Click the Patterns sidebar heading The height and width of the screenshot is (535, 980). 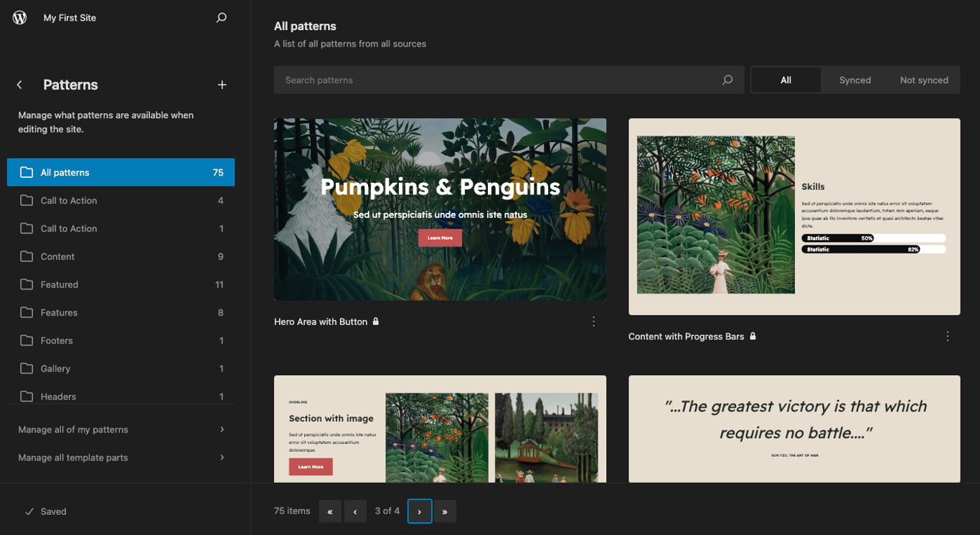[70, 85]
